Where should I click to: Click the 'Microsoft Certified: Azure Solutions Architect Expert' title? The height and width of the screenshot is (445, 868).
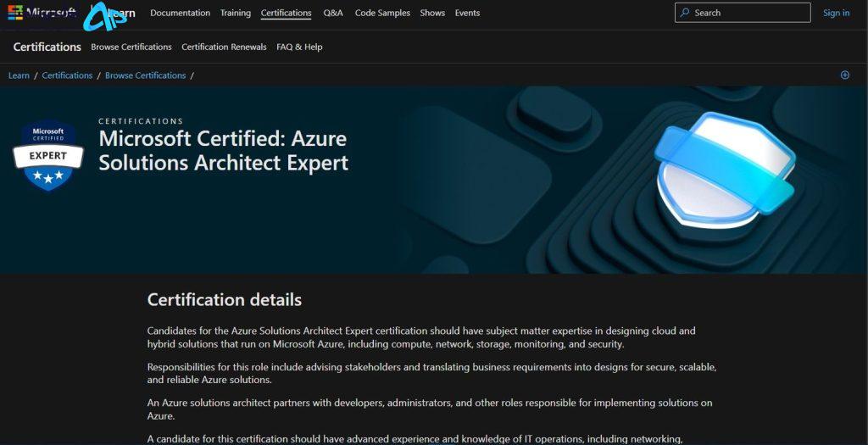tap(224, 151)
